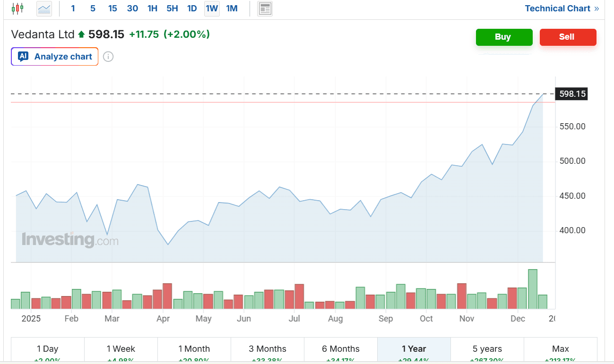The image size is (614, 364).
Task: Select the area line chart type
Action: [x=44, y=8]
